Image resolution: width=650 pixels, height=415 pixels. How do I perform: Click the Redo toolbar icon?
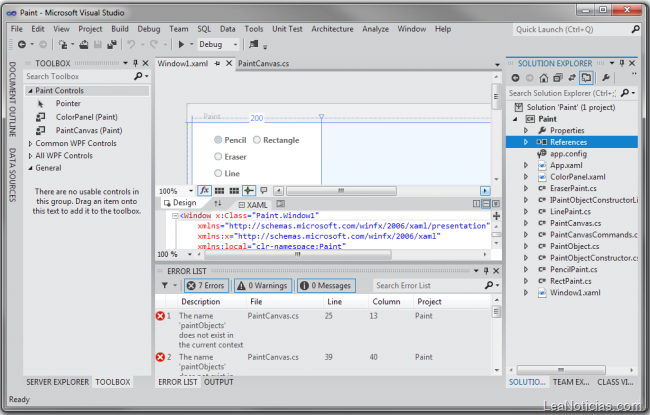(x=154, y=44)
